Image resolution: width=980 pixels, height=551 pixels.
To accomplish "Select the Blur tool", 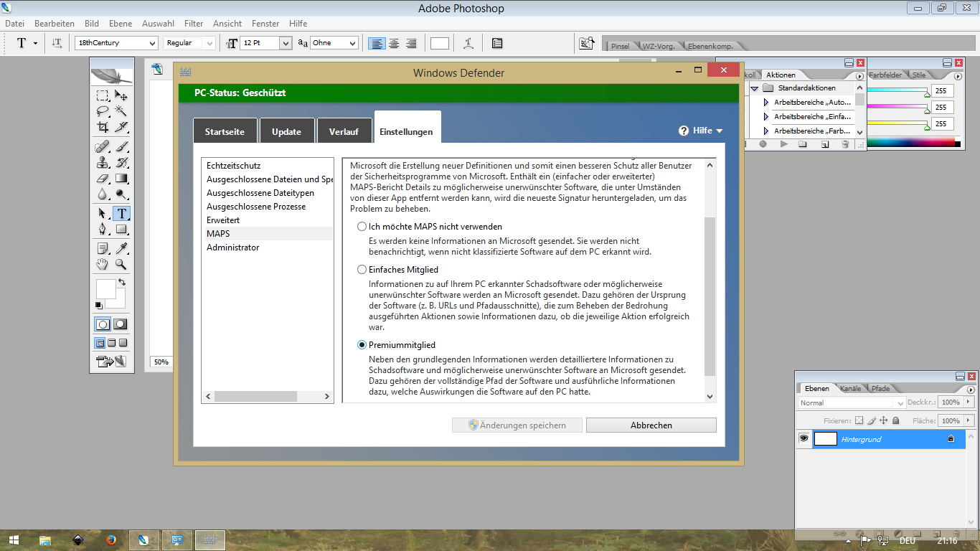I will click(x=103, y=194).
